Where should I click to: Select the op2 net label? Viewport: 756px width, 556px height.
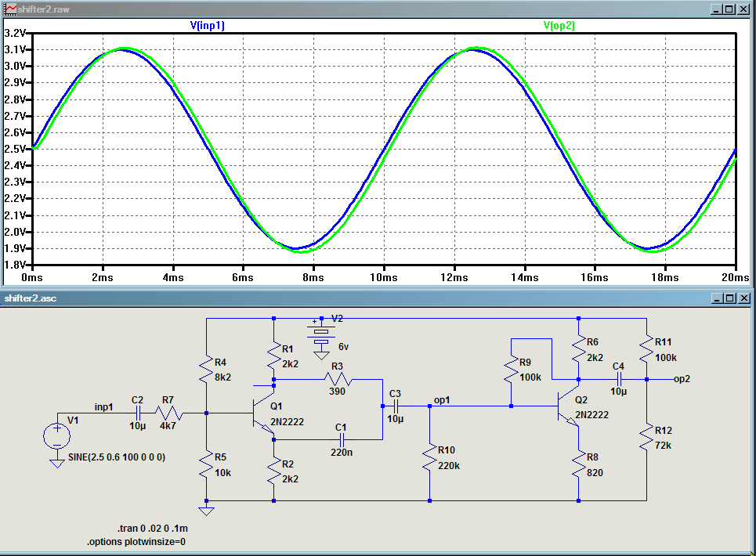click(x=682, y=379)
